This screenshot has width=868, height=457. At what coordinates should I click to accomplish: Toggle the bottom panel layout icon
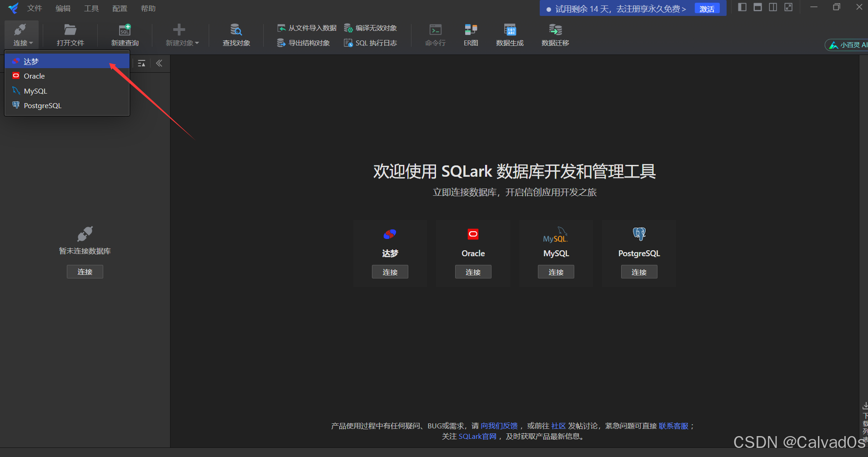tap(758, 7)
